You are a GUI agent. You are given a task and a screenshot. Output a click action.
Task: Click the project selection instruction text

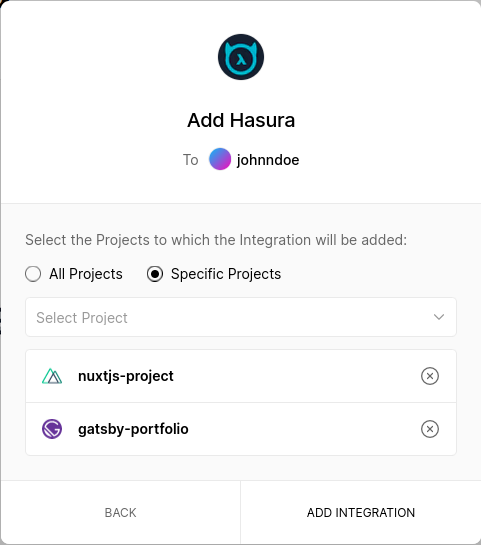[216, 240]
